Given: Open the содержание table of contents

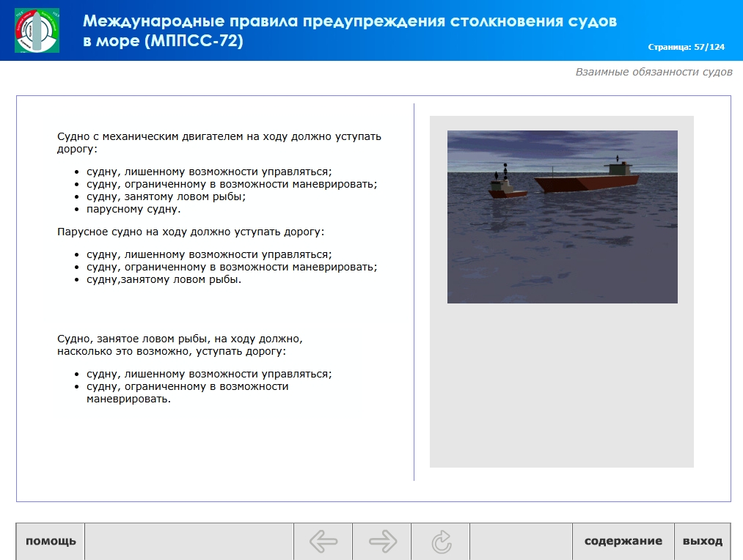Looking at the screenshot, I should point(623,541).
